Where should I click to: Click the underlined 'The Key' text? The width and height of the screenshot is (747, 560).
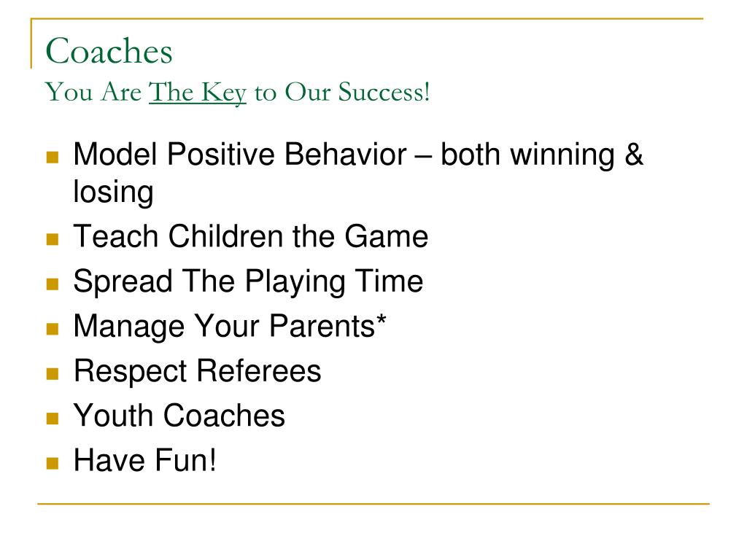coord(197,92)
